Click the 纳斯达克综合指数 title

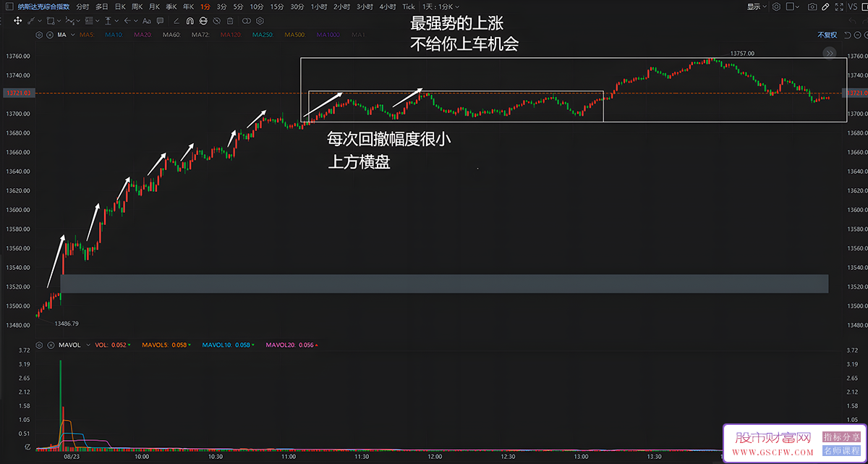(x=43, y=7)
